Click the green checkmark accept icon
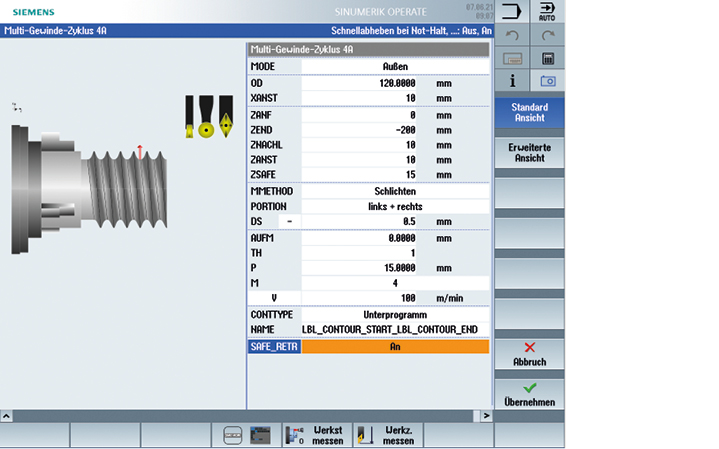Viewport: 719px width, 449px height. click(x=530, y=388)
